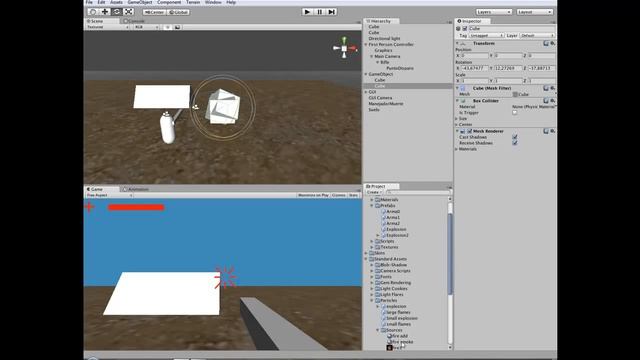Open the Mesh Renderer help icon

(546, 131)
